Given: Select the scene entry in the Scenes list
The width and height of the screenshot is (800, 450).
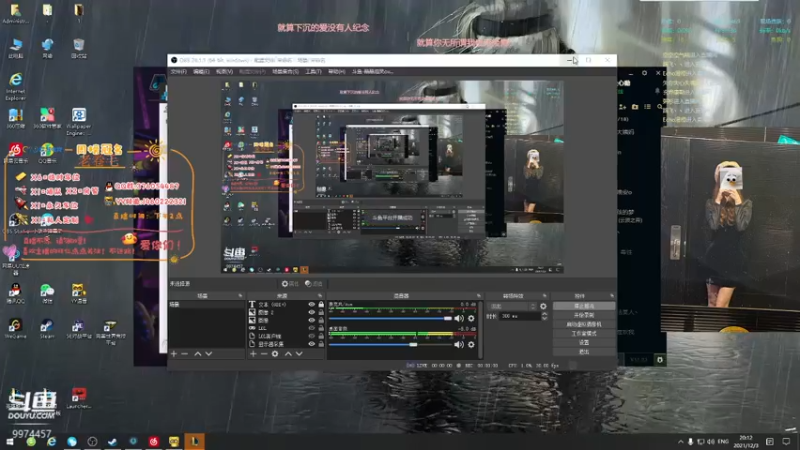Looking at the screenshot, I should tap(207, 305).
